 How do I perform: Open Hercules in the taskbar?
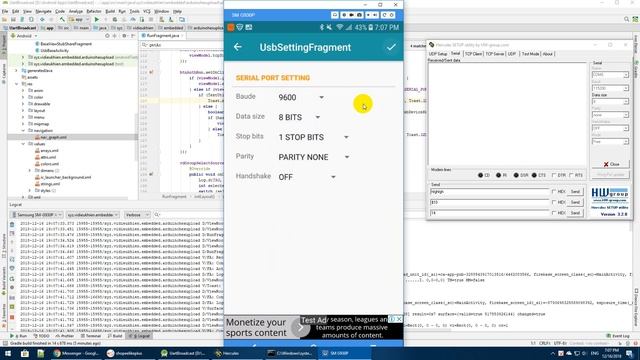(231, 353)
